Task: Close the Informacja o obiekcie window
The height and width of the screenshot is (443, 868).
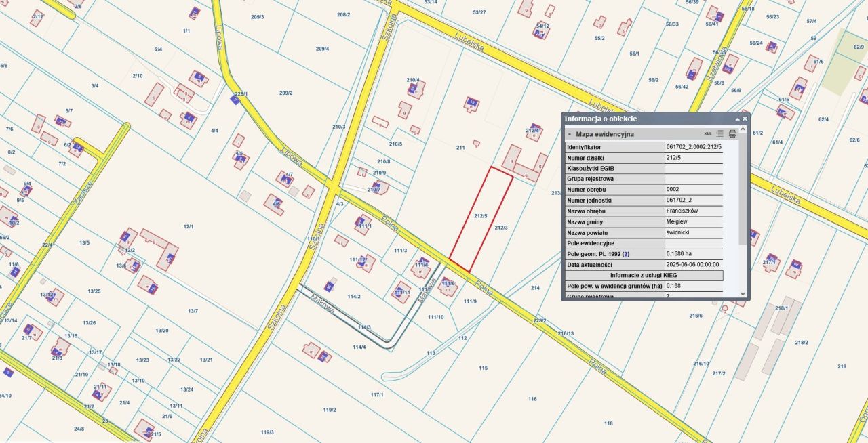Action: [x=745, y=119]
